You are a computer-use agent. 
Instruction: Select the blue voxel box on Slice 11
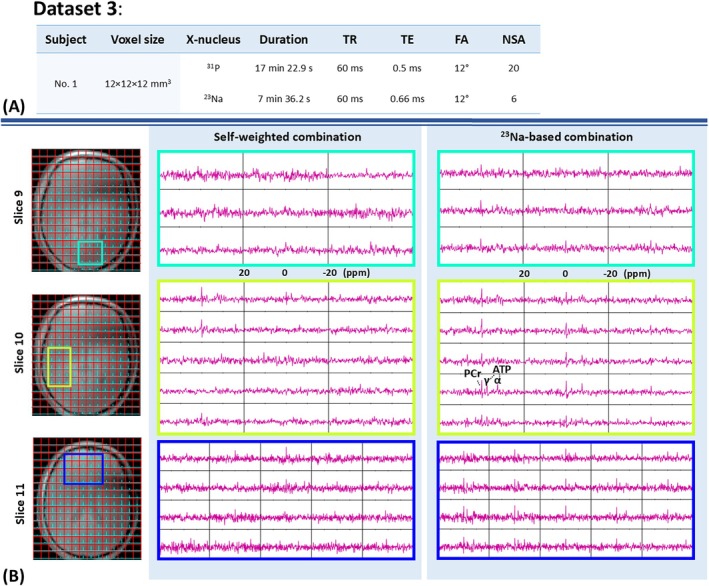[x=84, y=469]
